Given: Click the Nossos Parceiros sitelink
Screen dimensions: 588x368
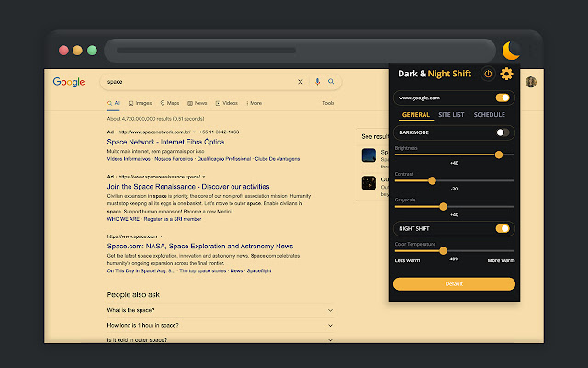Looking at the screenshot, I should pyautogui.click(x=174, y=159).
